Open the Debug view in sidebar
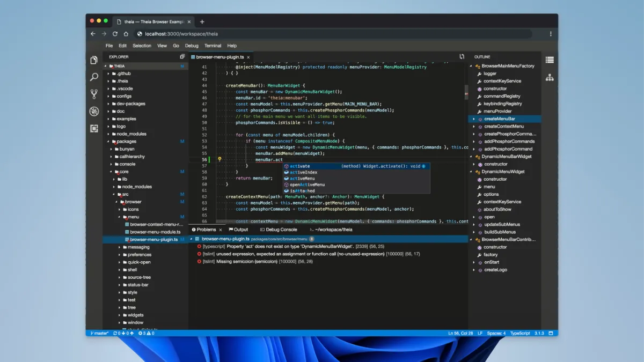 [x=94, y=112]
